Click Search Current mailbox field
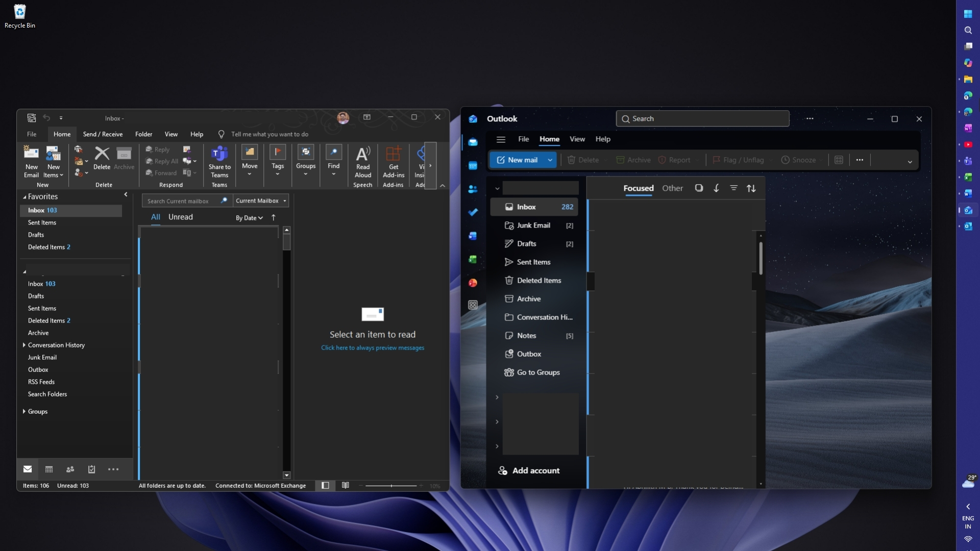The image size is (980, 551). pyautogui.click(x=187, y=201)
